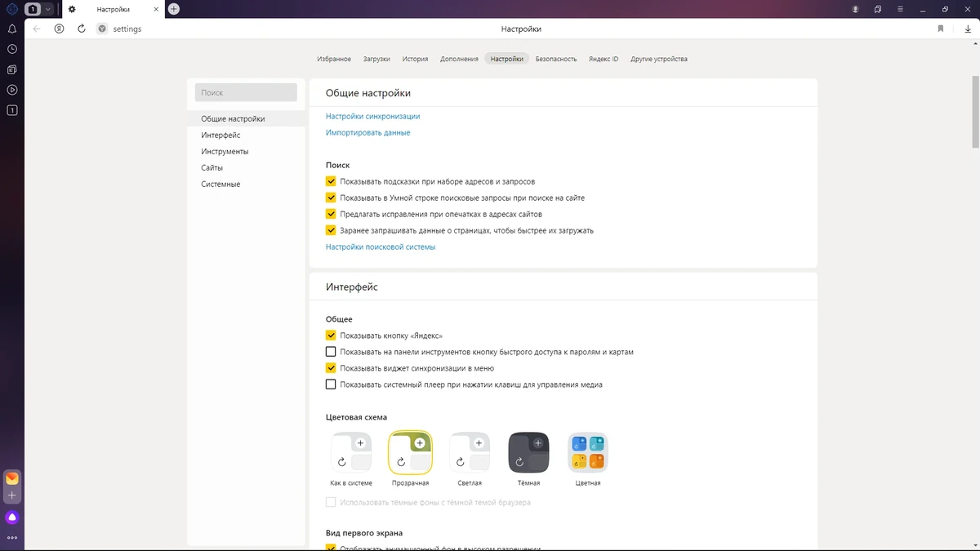The height and width of the screenshot is (551, 980).
Task: Open the bookmarks collections icon in title bar
Action: [878, 9]
